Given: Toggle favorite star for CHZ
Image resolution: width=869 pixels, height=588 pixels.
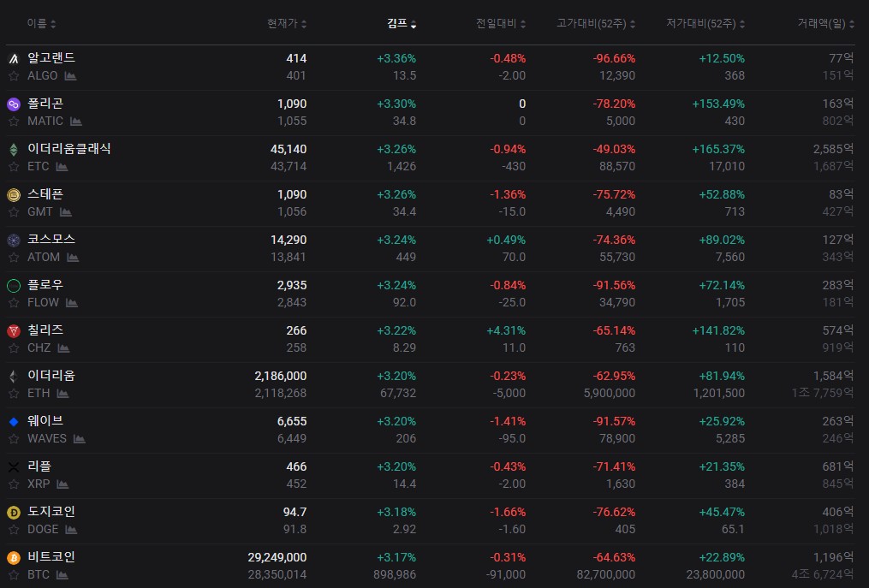Looking at the screenshot, I should pyautogui.click(x=14, y=348).
